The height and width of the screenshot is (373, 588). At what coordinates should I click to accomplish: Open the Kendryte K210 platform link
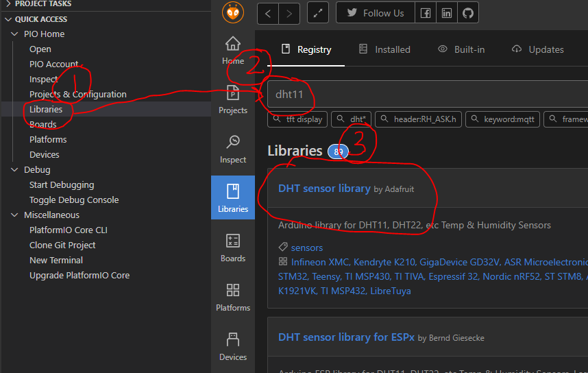tap(384, 262)
